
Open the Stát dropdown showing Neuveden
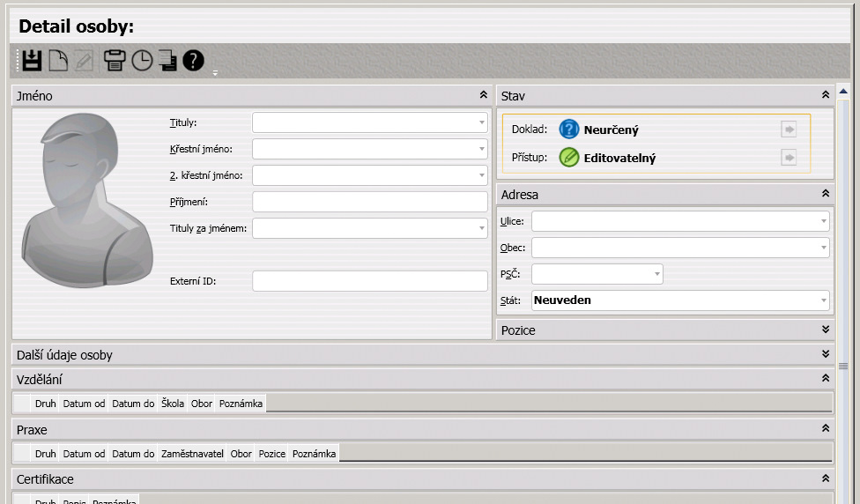coord(823,300)
